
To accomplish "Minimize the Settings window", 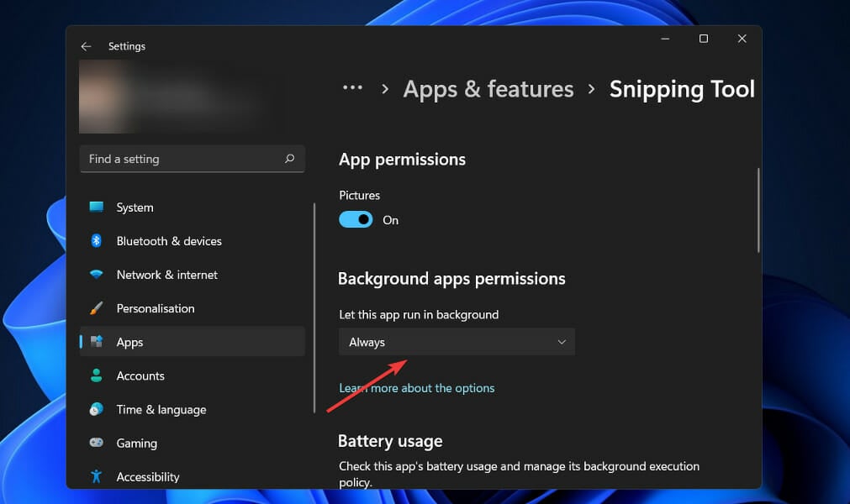I will [665, 39].
